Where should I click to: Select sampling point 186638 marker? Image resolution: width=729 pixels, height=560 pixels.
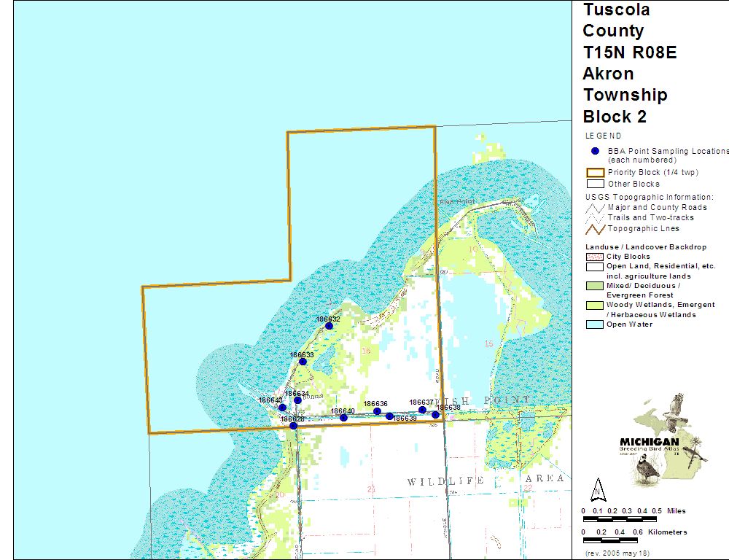(435, 415)
